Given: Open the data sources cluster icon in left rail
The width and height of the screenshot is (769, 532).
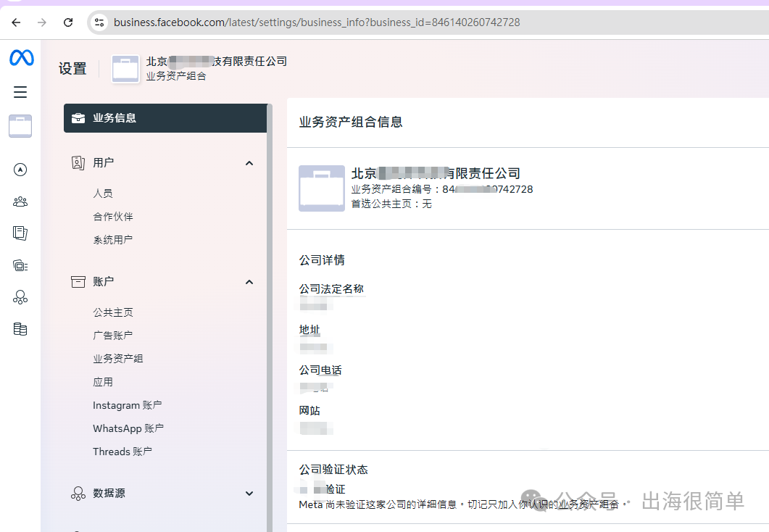Looking at the screenshot, I should coord(20,297).
